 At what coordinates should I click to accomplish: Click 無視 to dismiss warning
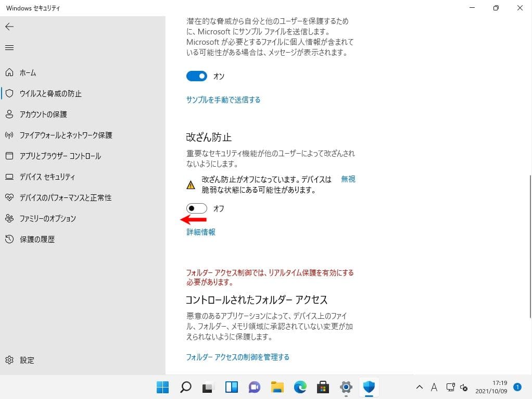click(x=348, y=179)
